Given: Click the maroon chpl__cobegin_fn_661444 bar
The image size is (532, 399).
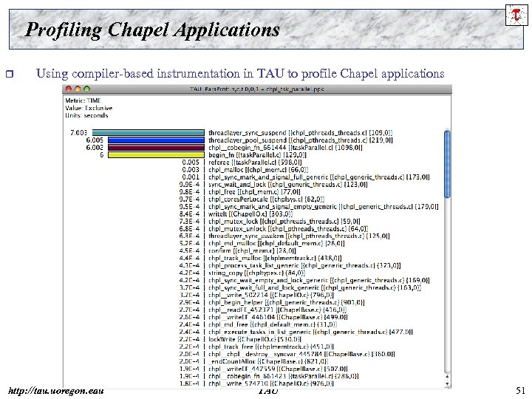Looking at the screenshot, I should coord(156,148).
